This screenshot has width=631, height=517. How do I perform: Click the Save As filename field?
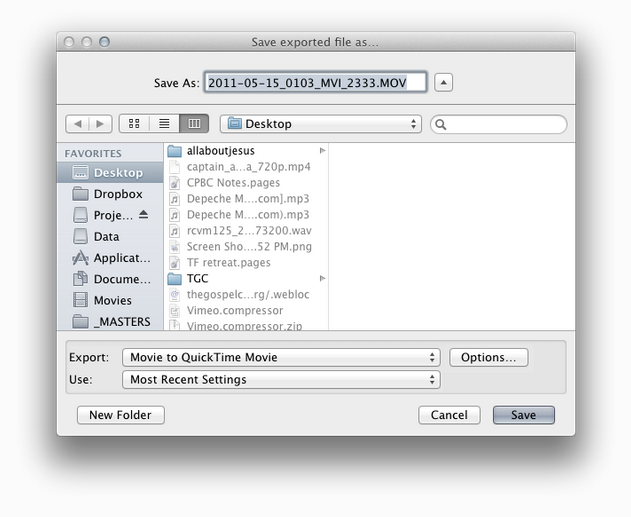(x=316, y=82)
